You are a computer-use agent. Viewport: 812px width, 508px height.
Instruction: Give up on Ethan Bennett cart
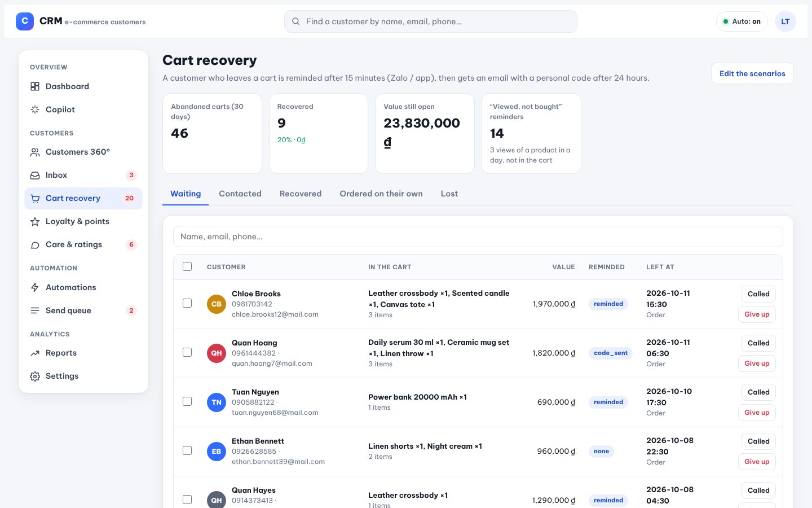[x=757, y=462]
